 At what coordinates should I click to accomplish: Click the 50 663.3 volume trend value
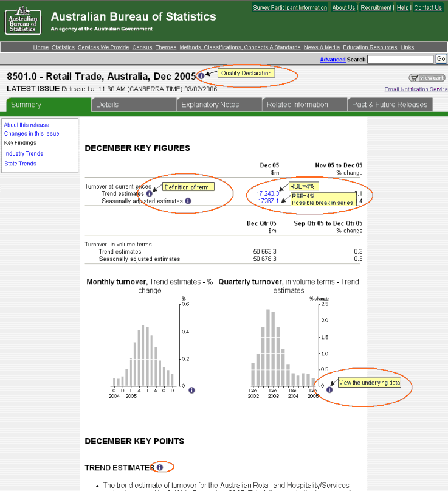point(264,251)
